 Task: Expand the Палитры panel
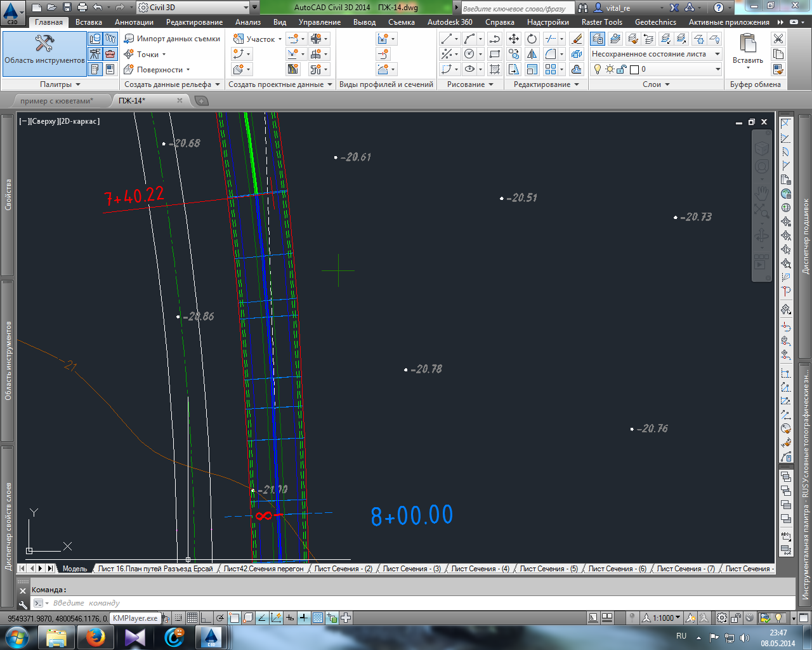pos(60,84)
